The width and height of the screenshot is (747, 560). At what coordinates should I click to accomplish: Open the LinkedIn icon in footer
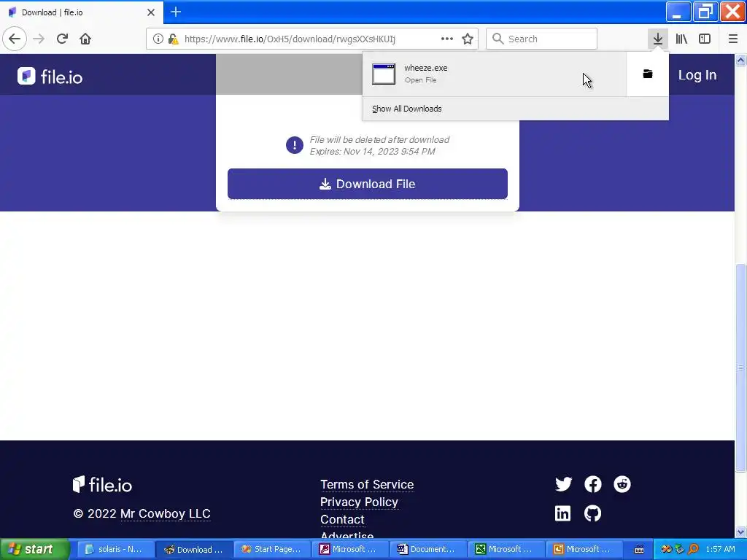tap(562, 513)
